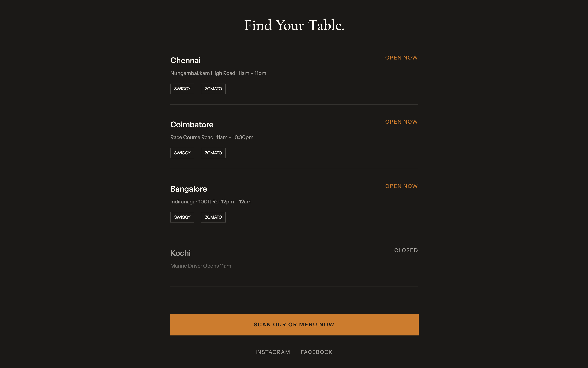Open Swiggy for Coimbatore outlet
This screenshot has height=368, width=588.
pos(182,153)
